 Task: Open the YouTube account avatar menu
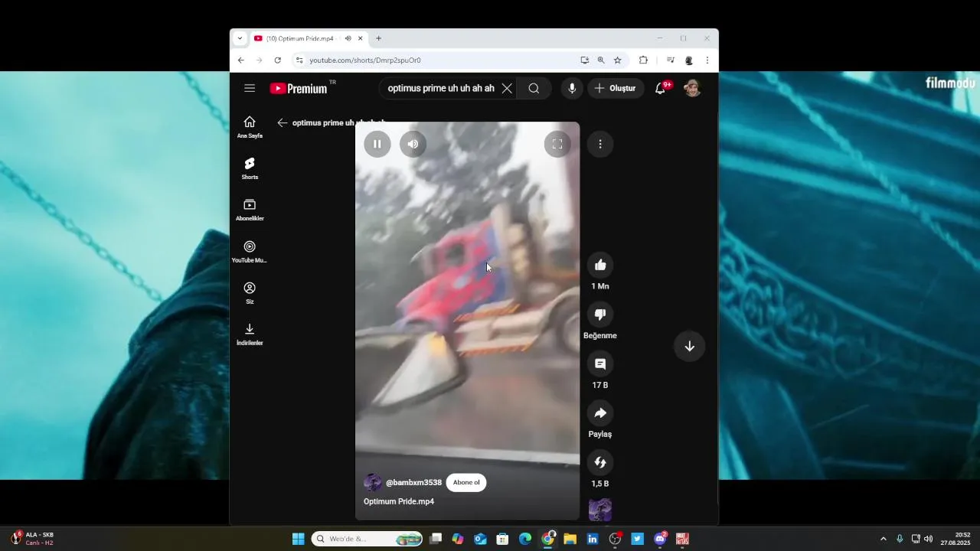pos(692,88)
